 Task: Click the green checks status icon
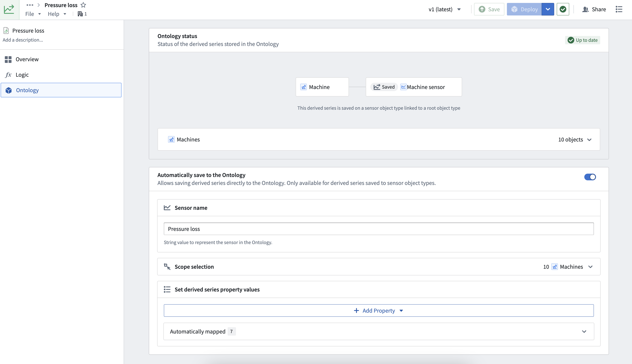coord(563,9)
